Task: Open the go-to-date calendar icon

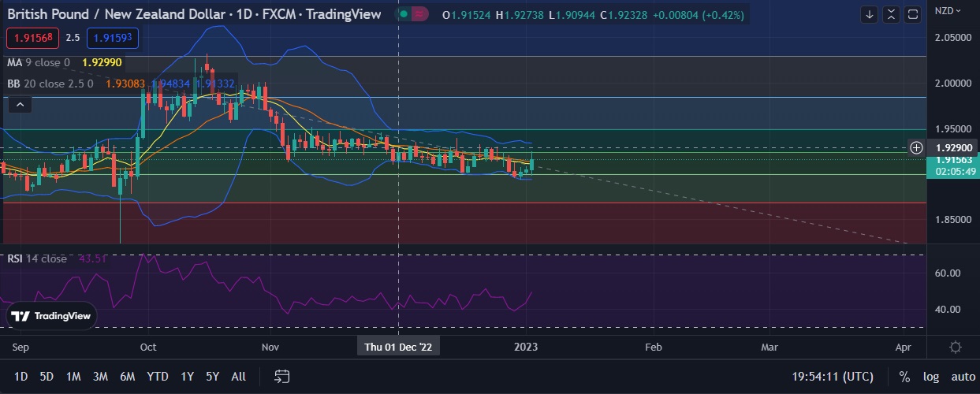Action: pos(283,377)
